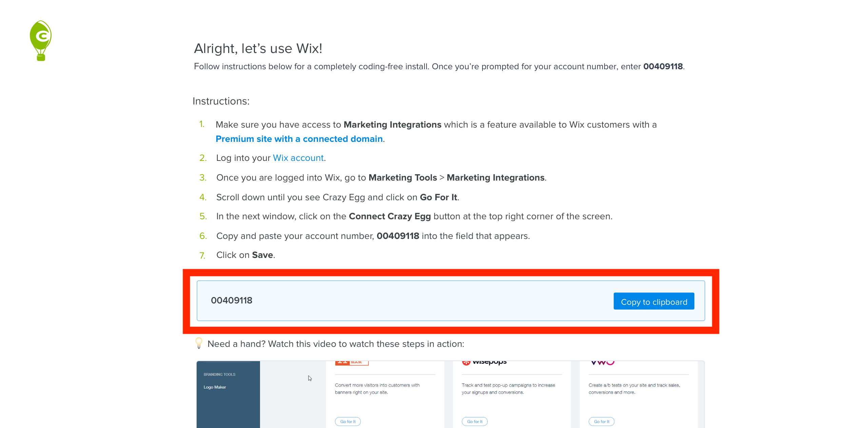Click the Instructions: heading
This screenshot has height=428, width=868.
click(x=221, y=101)
